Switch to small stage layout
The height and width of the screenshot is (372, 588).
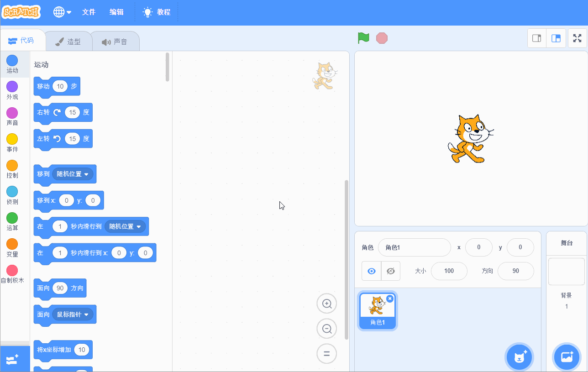[537, 38]
